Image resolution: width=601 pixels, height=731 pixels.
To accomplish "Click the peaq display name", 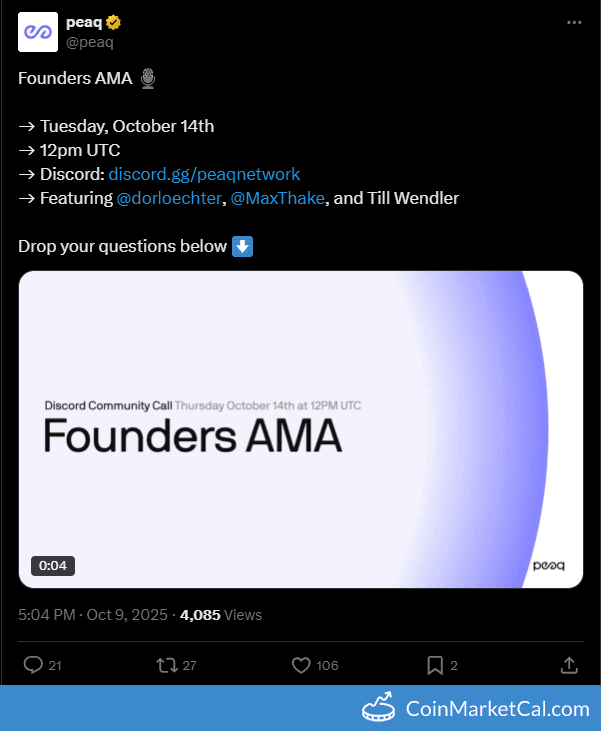I will coord(83,22).
